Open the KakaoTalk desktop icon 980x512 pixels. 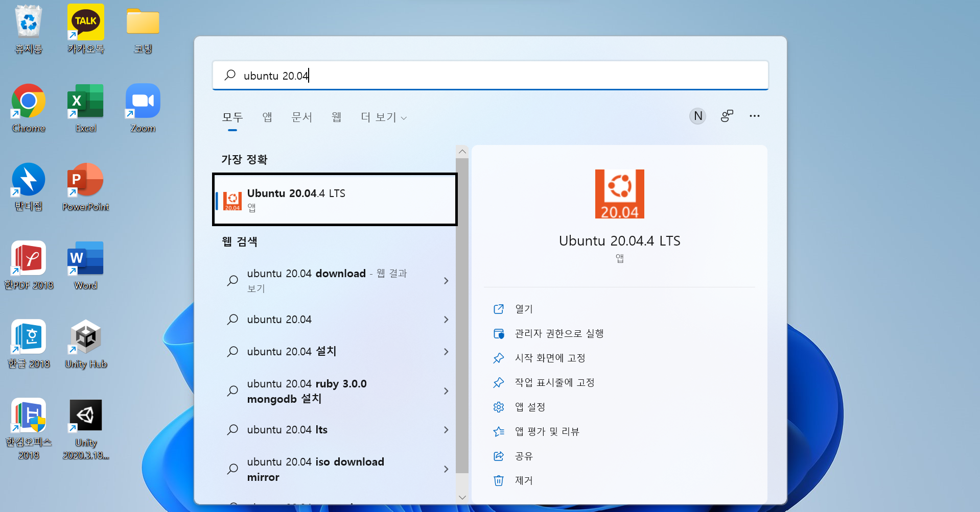[86, 30]
